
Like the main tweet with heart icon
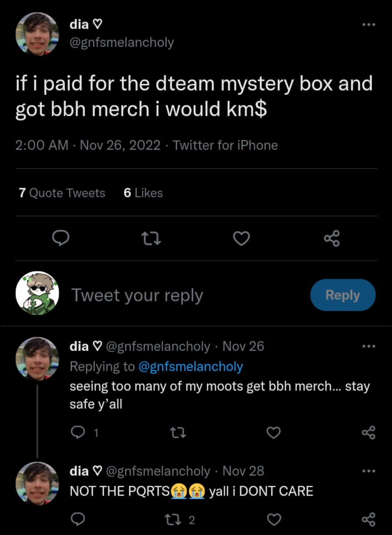click(241, 238)
